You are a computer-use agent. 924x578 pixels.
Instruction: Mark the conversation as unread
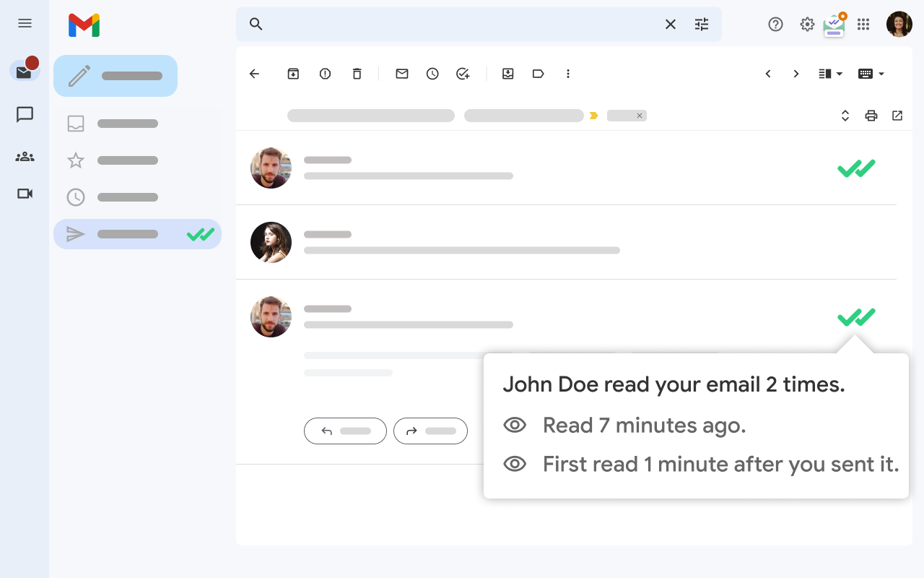coord(402,73)
